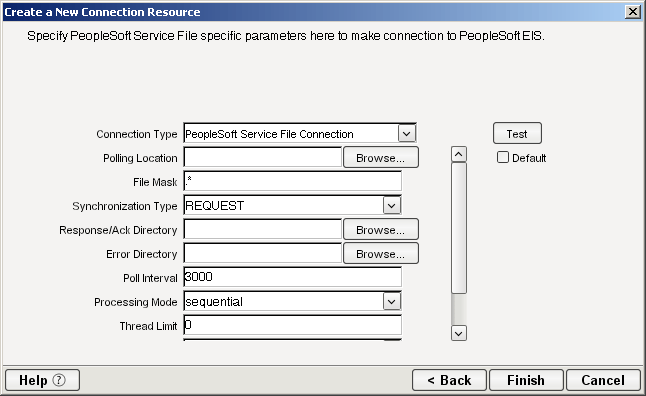Screen dimensions: 646x396
Task: Browse for the Error Directory
Action: [x=381, y=253]
